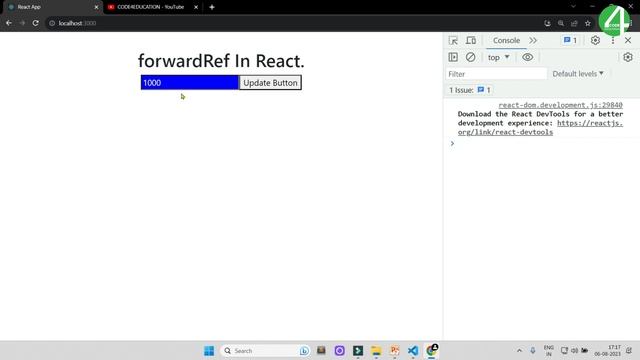Show the console sidebar panel

coord(453,57)
